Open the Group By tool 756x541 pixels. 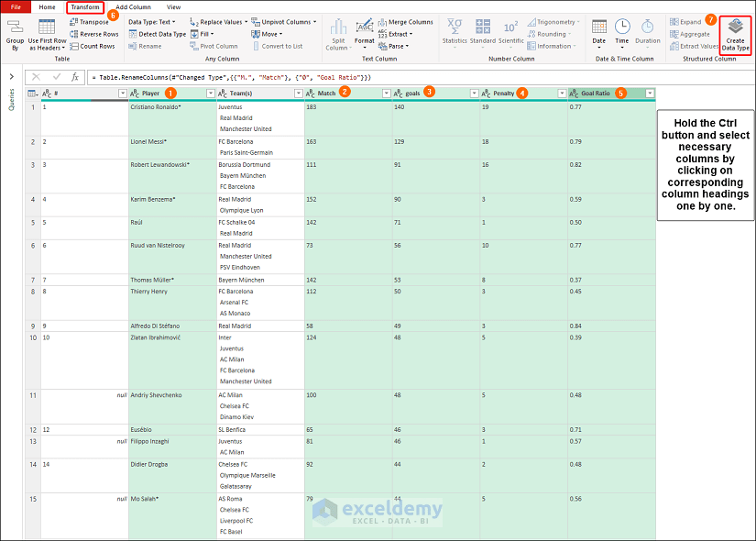pyautogui.click(x=15, y=34)
